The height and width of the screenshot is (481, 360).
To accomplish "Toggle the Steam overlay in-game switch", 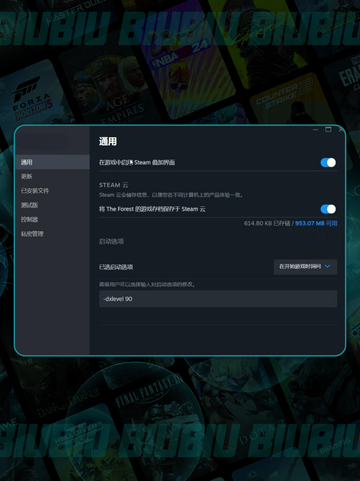I will tap(328, 162).
